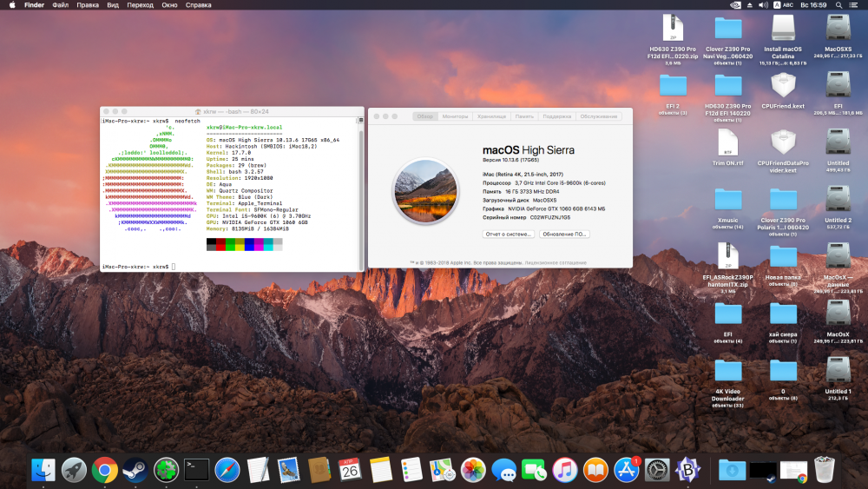Open the Вид menu
This screenshot has height=489, width=868.
[x=113, y=5]
